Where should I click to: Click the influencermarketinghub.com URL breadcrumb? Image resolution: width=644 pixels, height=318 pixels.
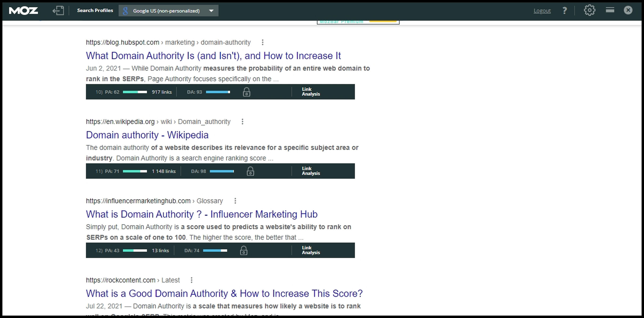(x=154, y=201)
